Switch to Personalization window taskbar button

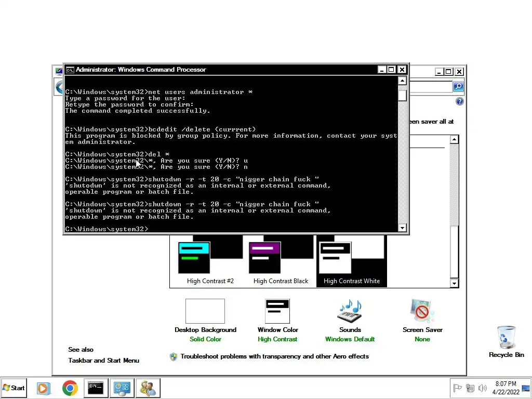pos(122,388)
